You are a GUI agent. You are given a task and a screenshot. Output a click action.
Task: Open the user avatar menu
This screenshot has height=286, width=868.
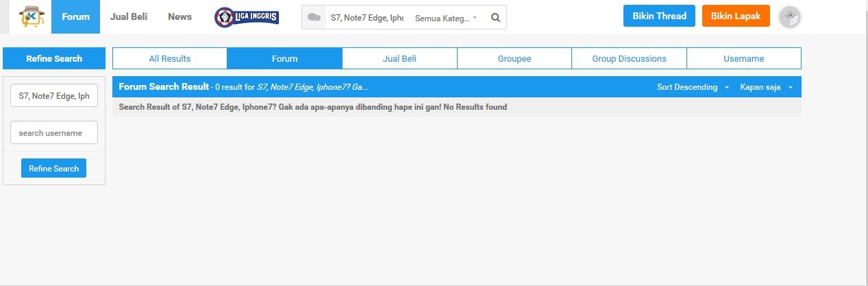790,17
